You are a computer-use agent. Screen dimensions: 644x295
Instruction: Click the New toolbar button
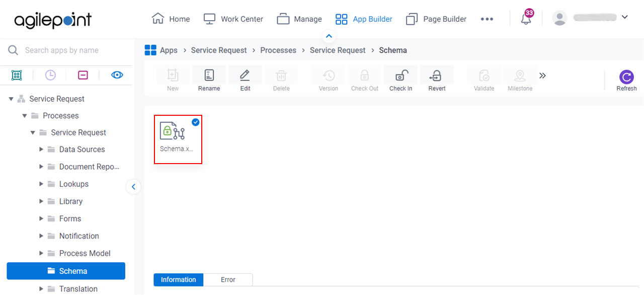coord(173,80)
